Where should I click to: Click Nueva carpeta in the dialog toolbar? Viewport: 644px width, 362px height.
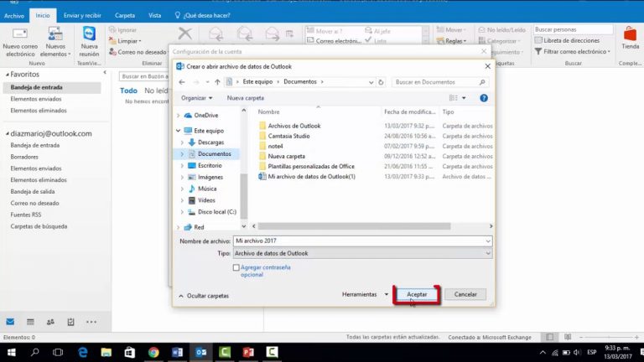(x=246, y=98)
